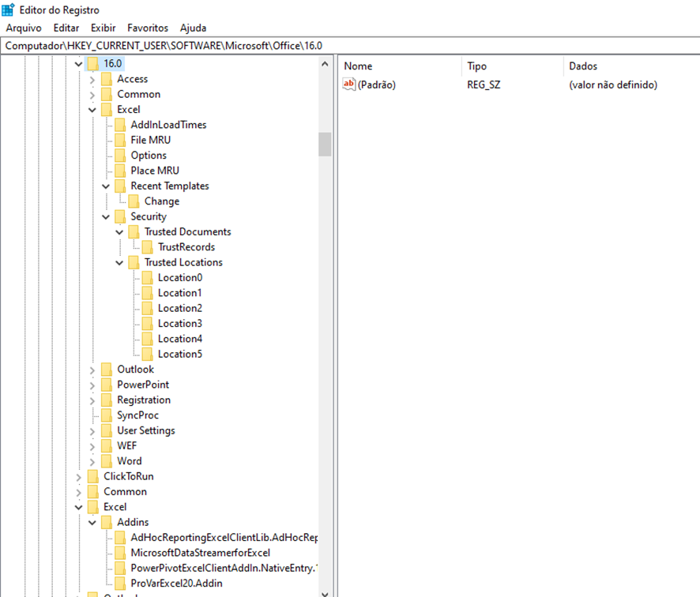
Task: Expand the Word key
Action: coord(92,462)
